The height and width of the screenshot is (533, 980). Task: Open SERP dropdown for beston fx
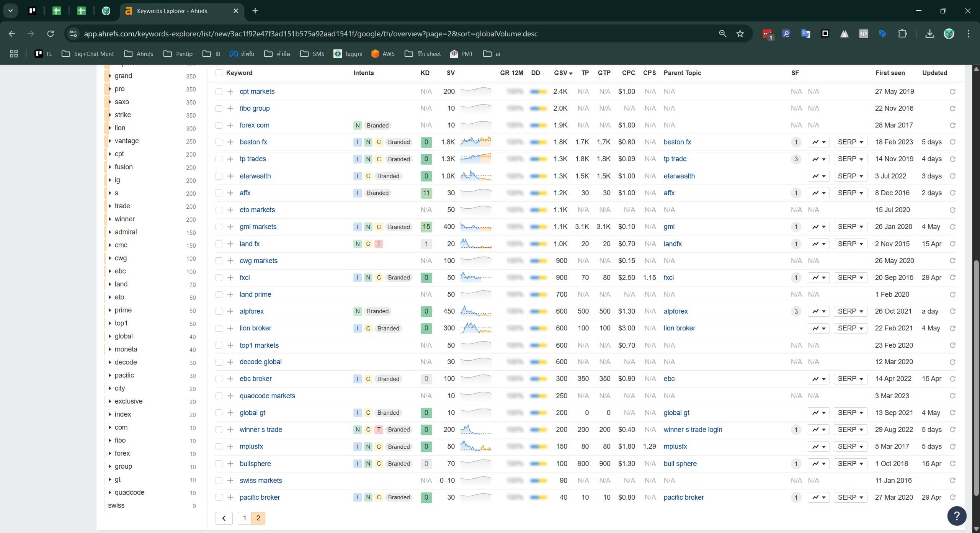point(850,142)
